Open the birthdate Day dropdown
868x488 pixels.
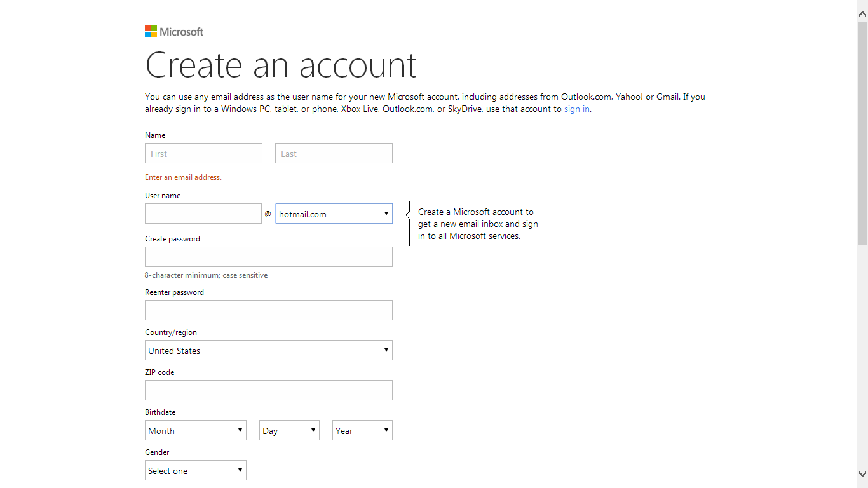pos(289,430)
